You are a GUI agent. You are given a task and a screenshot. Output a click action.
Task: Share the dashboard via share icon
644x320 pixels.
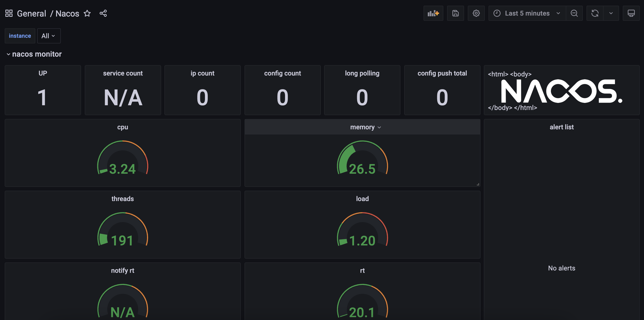[103, 13]
